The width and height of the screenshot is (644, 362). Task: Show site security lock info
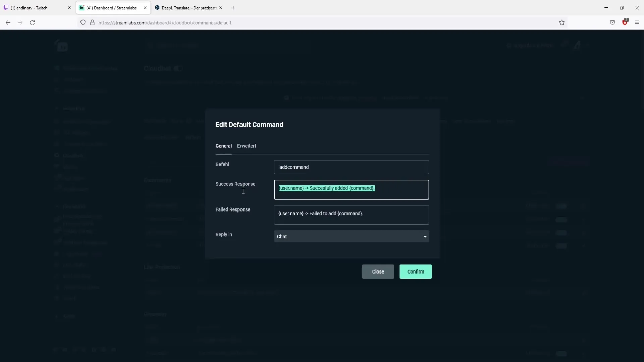pos(92,23)
